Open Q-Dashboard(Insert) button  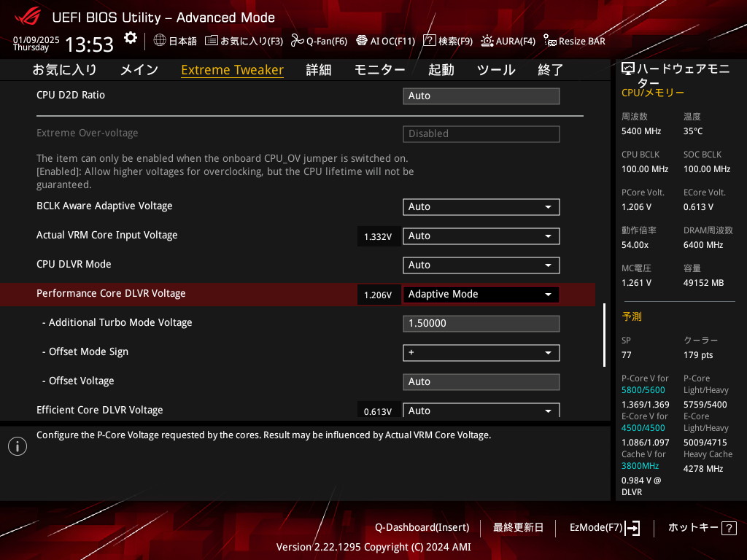422,527
